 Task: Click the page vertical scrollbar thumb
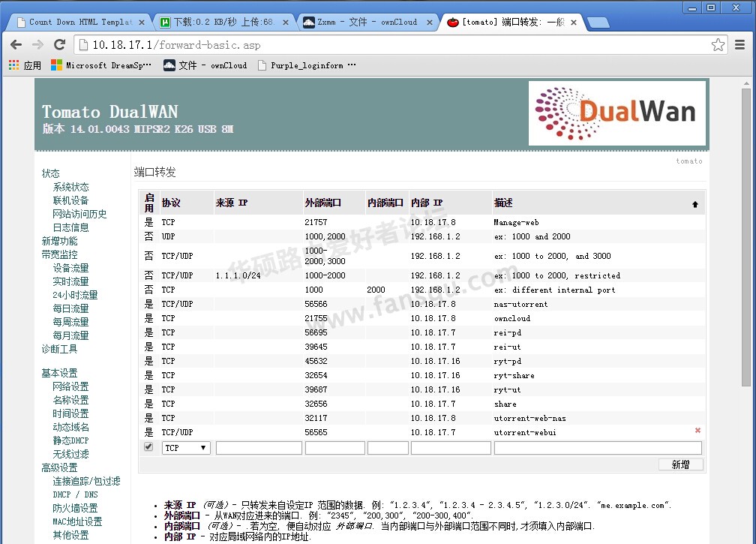[x=746, y=236]
